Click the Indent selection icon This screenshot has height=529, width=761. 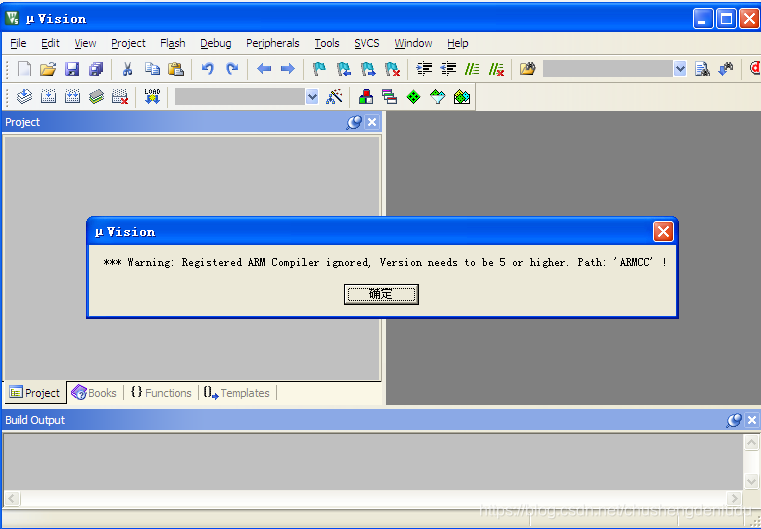[424, 69]
